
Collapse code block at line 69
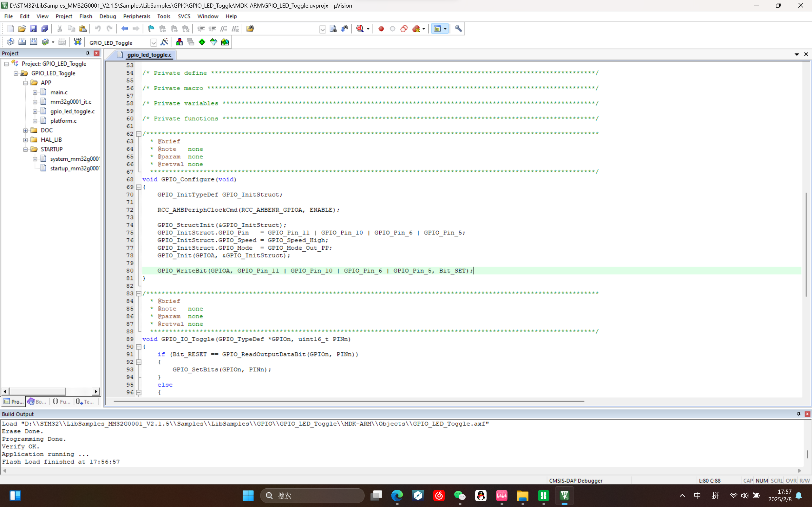[x=139, y=187]
